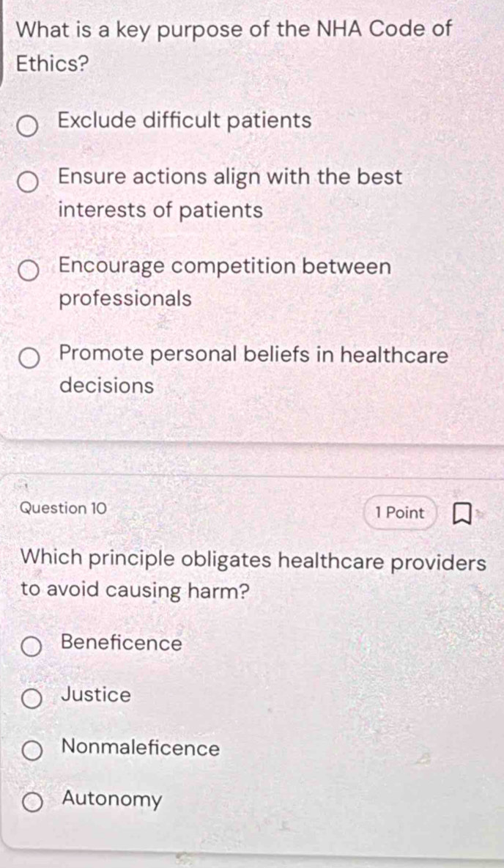The height and width of the screenshot is (868, 504).
Task: Select the Autonomy radio button
Action: click(32, 803)
